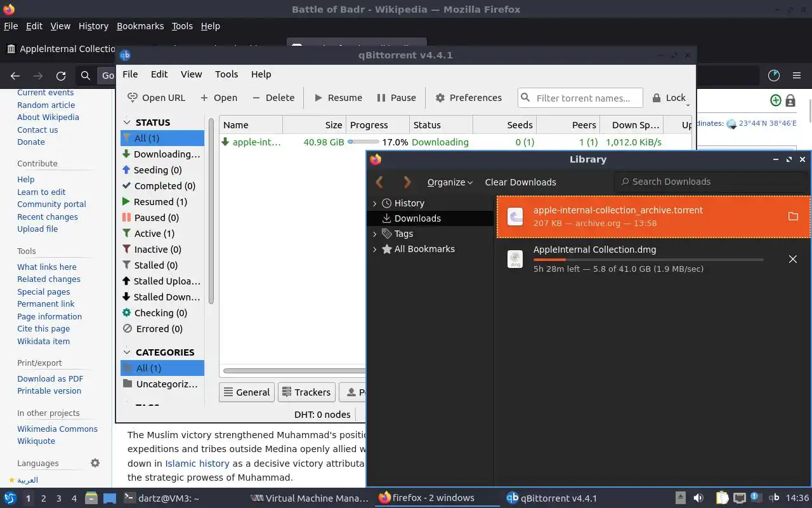Click Clear Downloads in Library
The image size is (812, 508).
pyautogui.click(x=520, y=182)
